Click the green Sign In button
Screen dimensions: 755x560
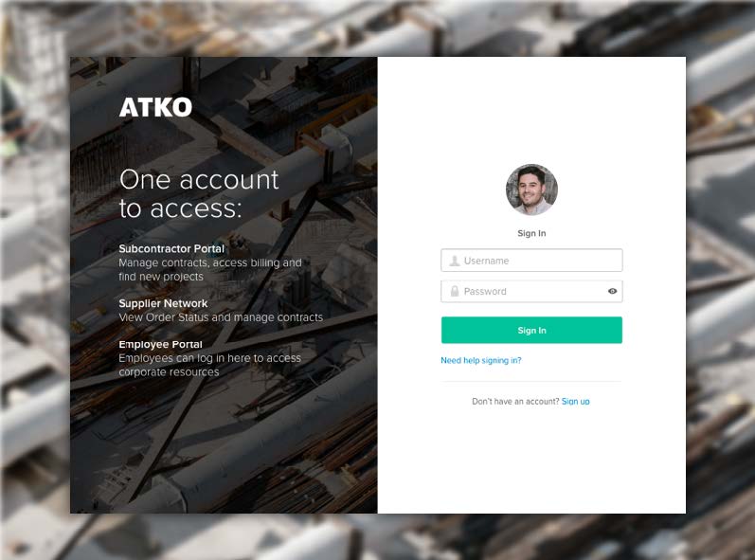coord(531,330)
